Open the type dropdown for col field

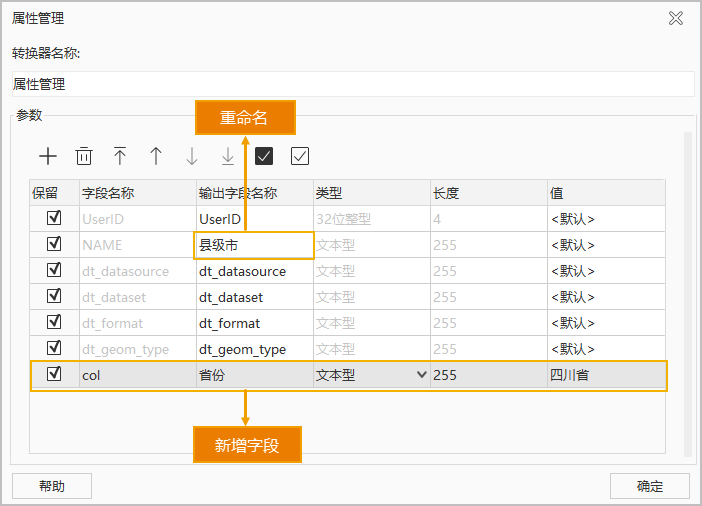click(421, 375)
